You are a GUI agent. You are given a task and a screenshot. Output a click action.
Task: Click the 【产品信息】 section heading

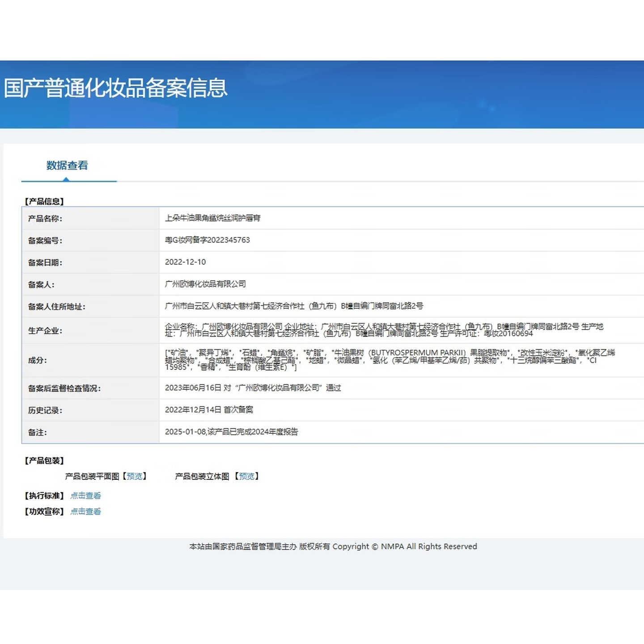click(44, 201)
